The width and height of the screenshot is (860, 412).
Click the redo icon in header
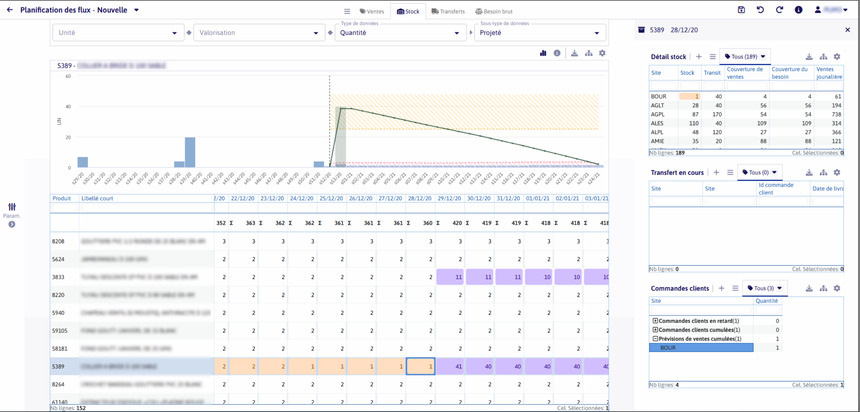(x=779, y=10)
